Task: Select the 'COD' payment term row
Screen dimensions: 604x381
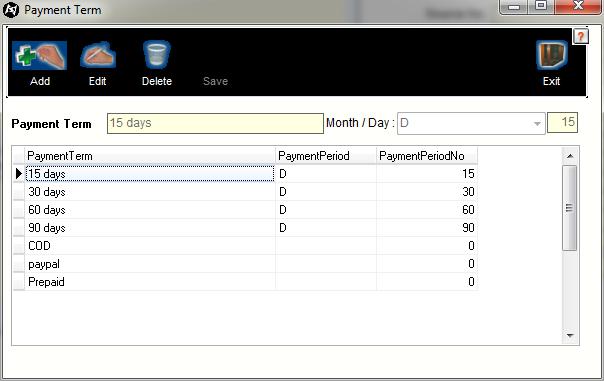Action: [x=150, y=246]
